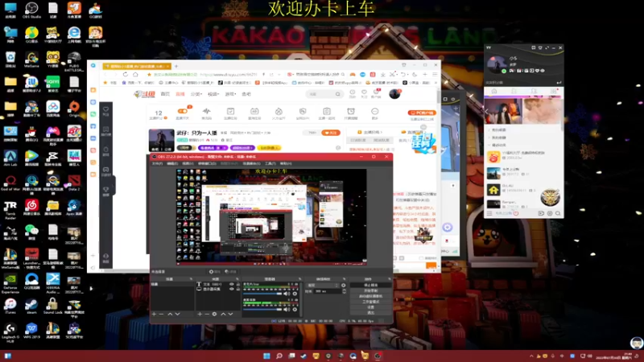
Task: Adjust the second audio volume slider in OBS
Action: point(262,309)
